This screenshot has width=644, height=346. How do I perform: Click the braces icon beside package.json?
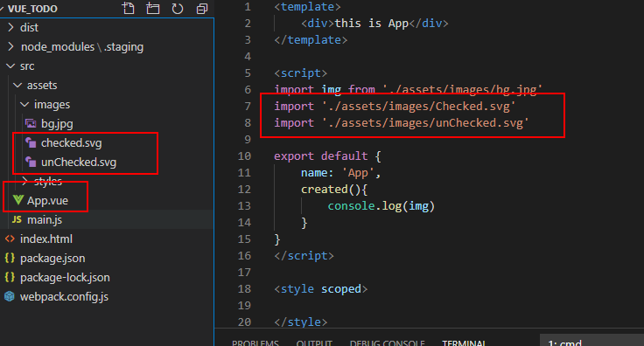[10, 258]
